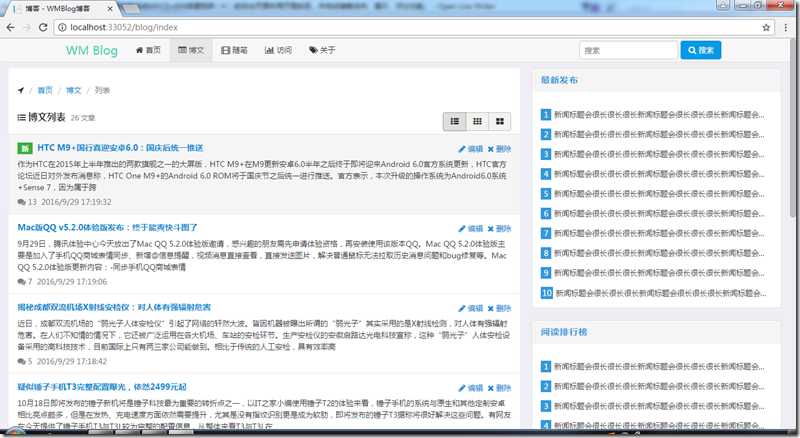
Task: Click comment icon on 成都双流机场 post
Action: (x=21, y=361)
